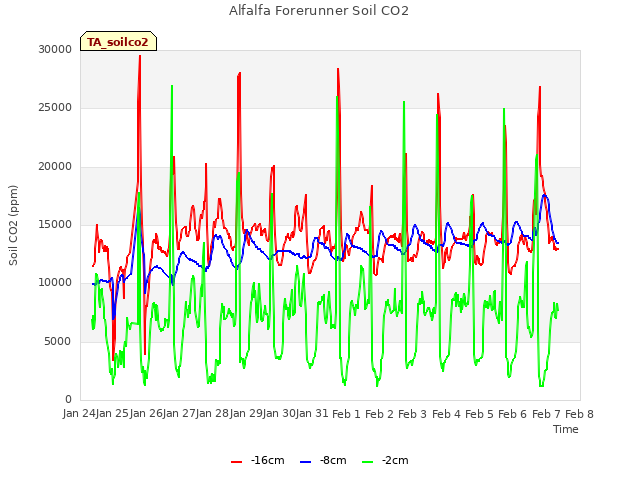This screenshot has height=480, width=640.
Task: Click the highest red -16cm peak near Jan 26
Action: (140, 56)
